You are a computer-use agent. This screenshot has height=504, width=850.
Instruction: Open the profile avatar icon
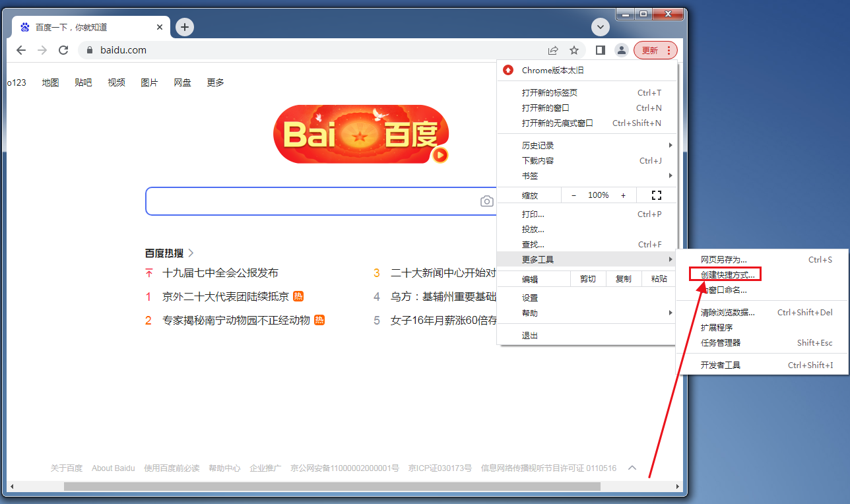coord(621,50)
